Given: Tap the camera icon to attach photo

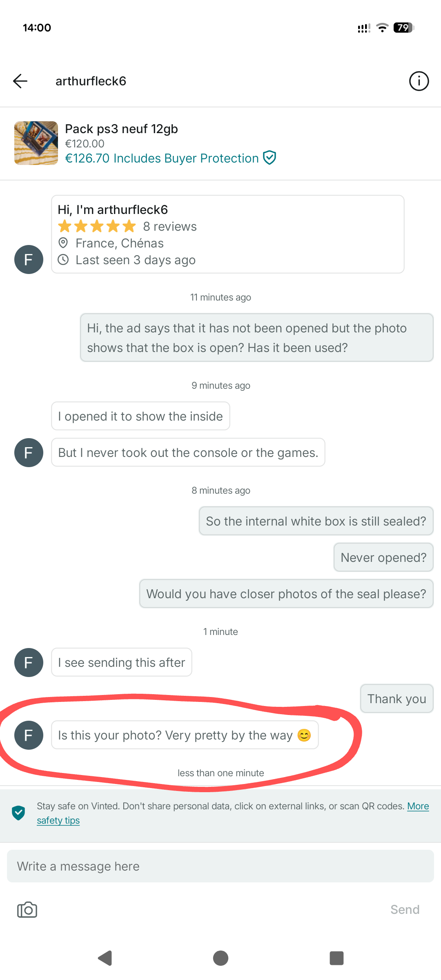Looking at the screenshot, I should 27,910.
